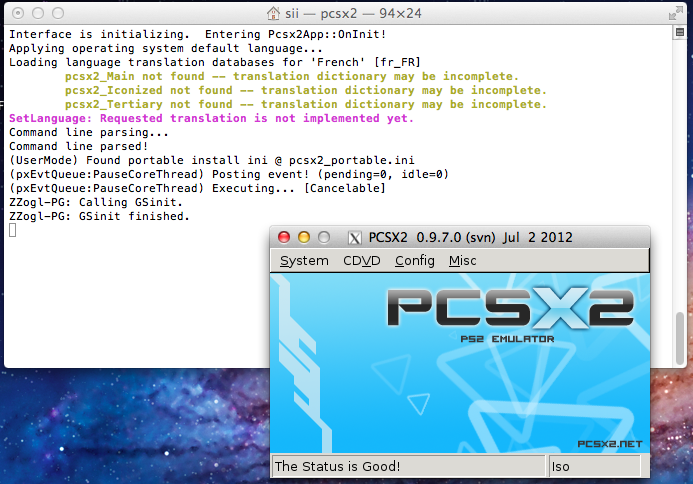This screenshot has height=484, width=693.
Task: Click the terminal cursor block
Action: (x=12, y=230)
